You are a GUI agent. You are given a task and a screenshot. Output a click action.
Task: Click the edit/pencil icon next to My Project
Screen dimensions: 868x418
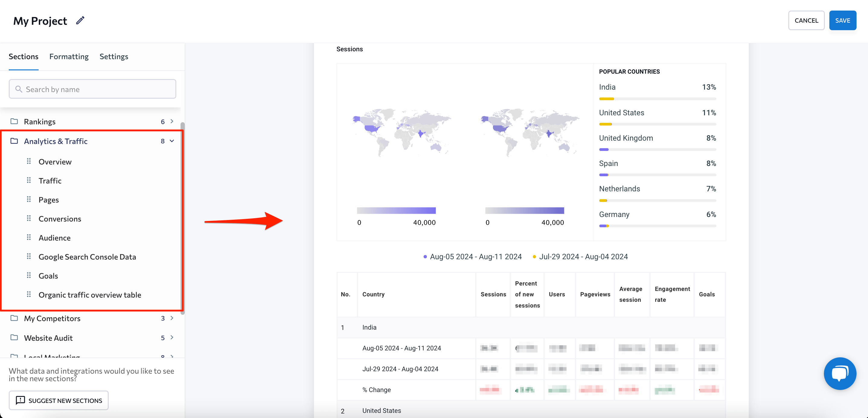(82, 21)
